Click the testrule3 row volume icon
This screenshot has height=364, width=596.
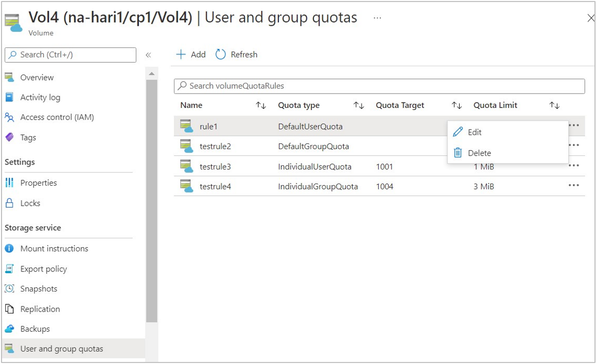click(x=186, y=166)
